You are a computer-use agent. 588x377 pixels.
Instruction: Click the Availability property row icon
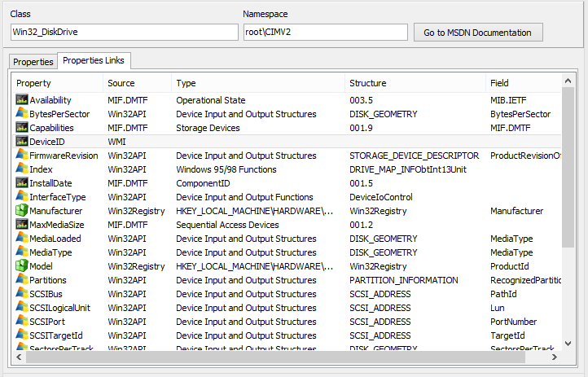coord(22,100)
